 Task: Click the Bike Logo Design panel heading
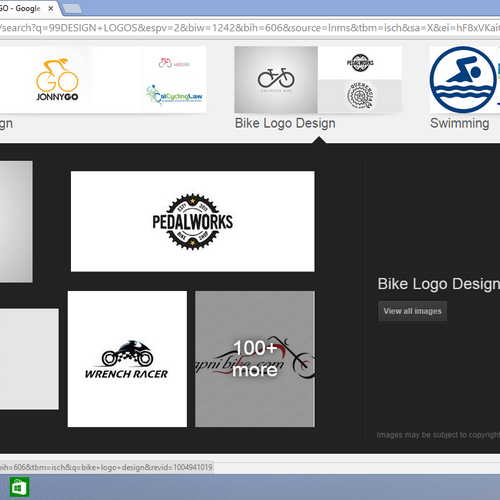pyautogui.click(x=439, y=284)
